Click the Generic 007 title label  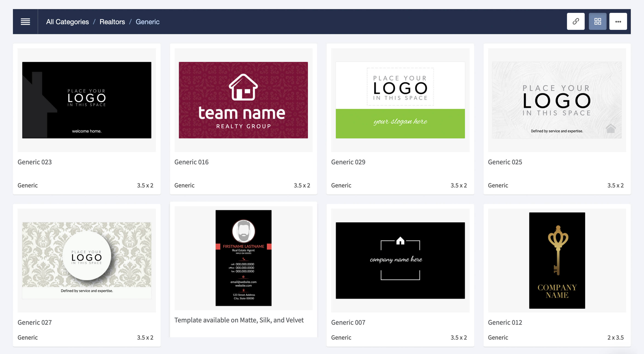click(x=348, y=322)
